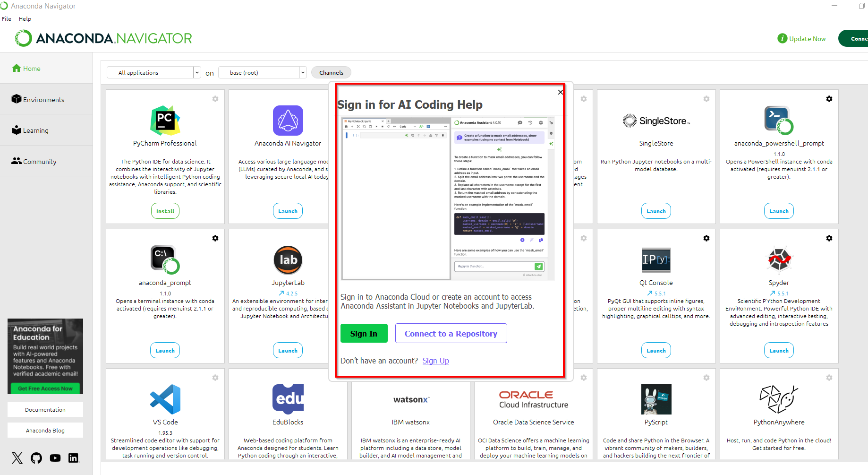This screenshot has width=868, height=475.
Task: Open the GitHub icon link
Action: 36,458
